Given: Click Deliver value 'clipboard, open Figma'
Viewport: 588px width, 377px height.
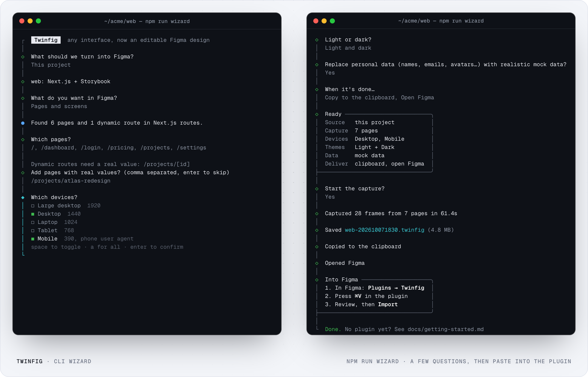Looking at the screenshot, I should coord(389,164).
